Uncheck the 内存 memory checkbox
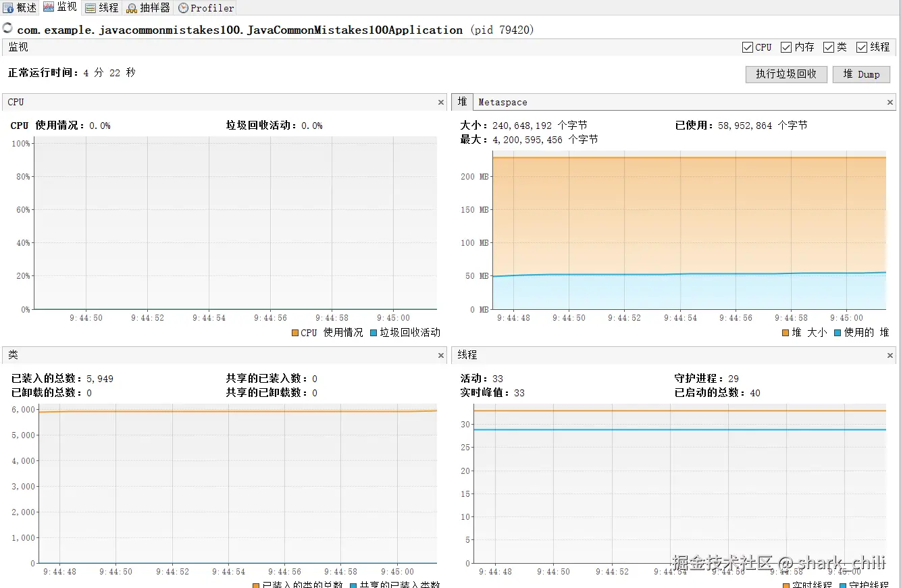The width and height of the screenshot is (901, 588). click(786, 47)
